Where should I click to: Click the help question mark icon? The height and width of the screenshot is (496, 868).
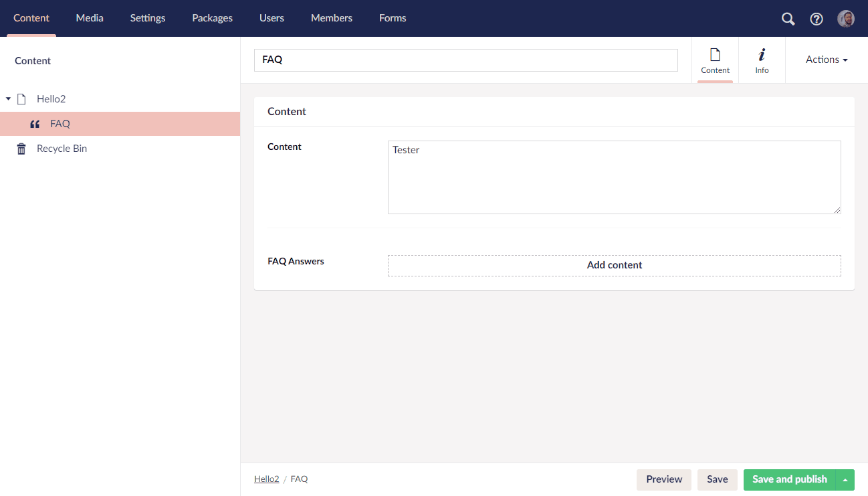coord(817,19)
